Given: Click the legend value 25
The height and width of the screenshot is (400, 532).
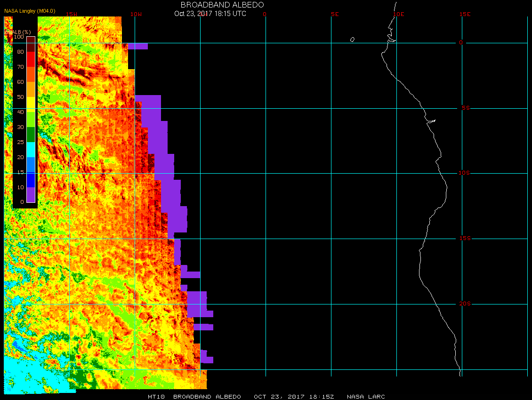Looking at the screenshot, I should pyautogui.click(x=21, y=142).
